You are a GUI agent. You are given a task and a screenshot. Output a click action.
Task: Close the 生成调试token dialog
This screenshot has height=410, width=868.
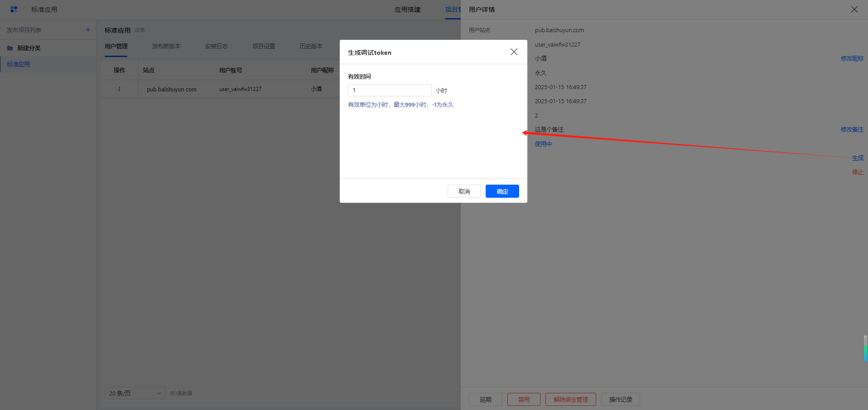514,52
